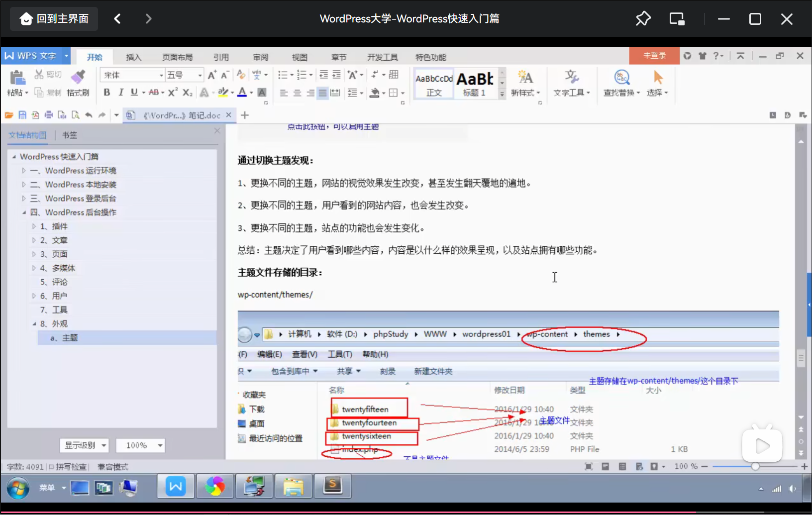
Task: Toggle strikethrough formatting
Action: pyautogui.click(x=154, y=93)
